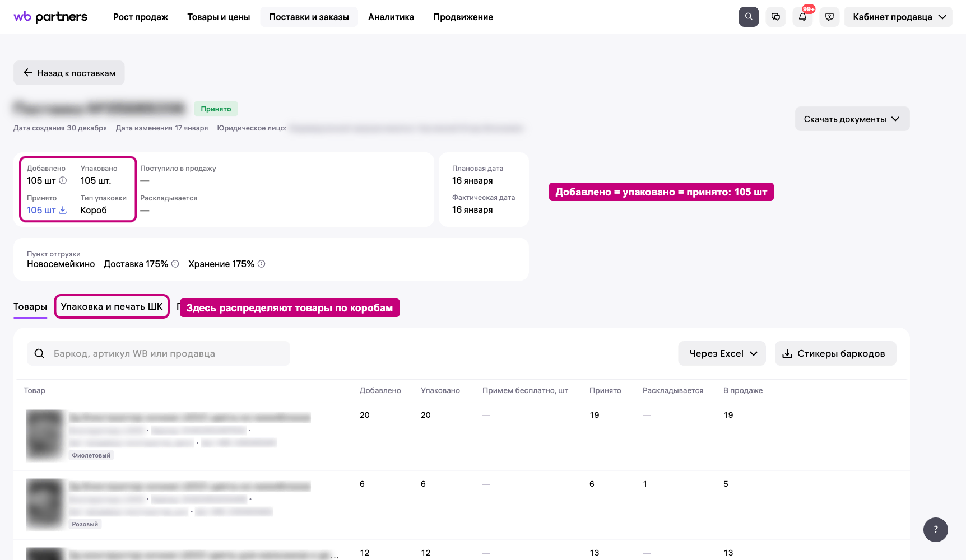
Task: Click Раскладывается column header in table
Action: pyautogui.click(x=673, y=390)
